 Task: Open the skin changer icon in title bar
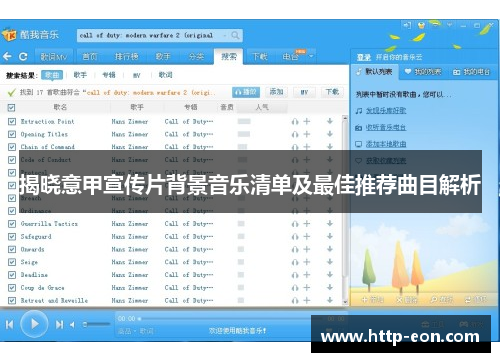coord(422,25)
